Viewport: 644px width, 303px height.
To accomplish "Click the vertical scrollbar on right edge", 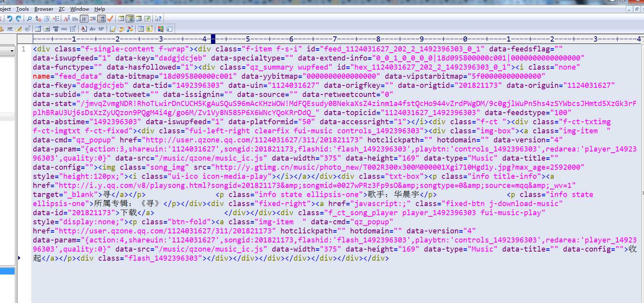I will (642, 170).
